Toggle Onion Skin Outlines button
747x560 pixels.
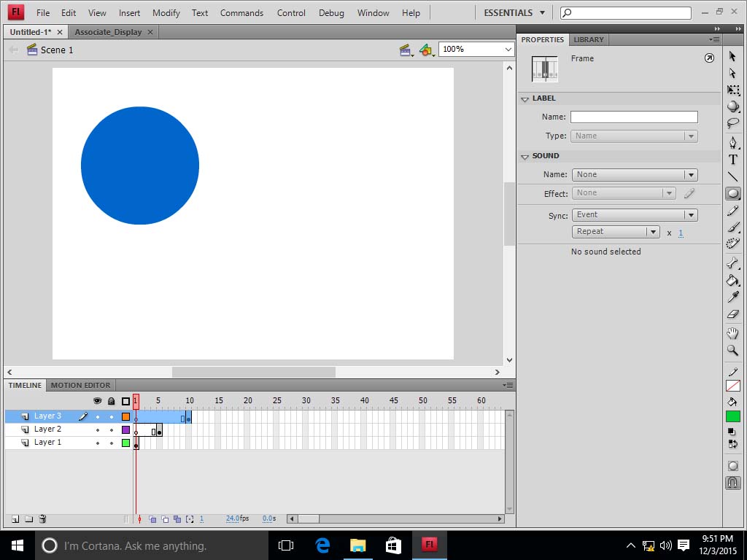click(x=165, y=519)
